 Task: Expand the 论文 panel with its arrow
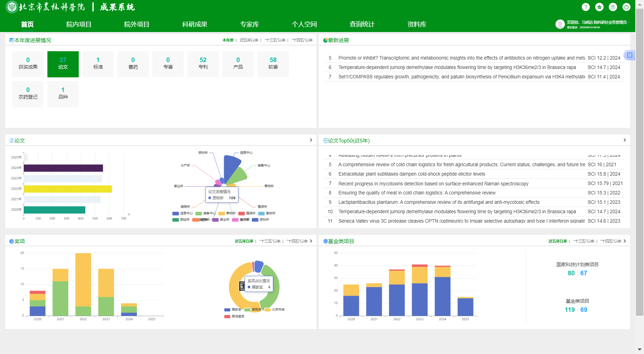click(311, 140)
